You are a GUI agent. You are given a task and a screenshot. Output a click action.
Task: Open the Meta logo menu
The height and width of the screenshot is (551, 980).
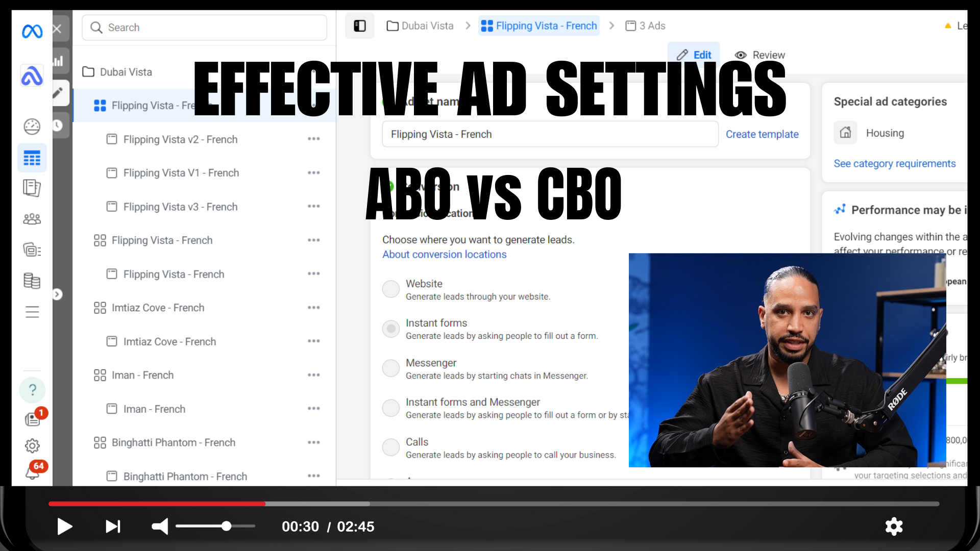32,32
